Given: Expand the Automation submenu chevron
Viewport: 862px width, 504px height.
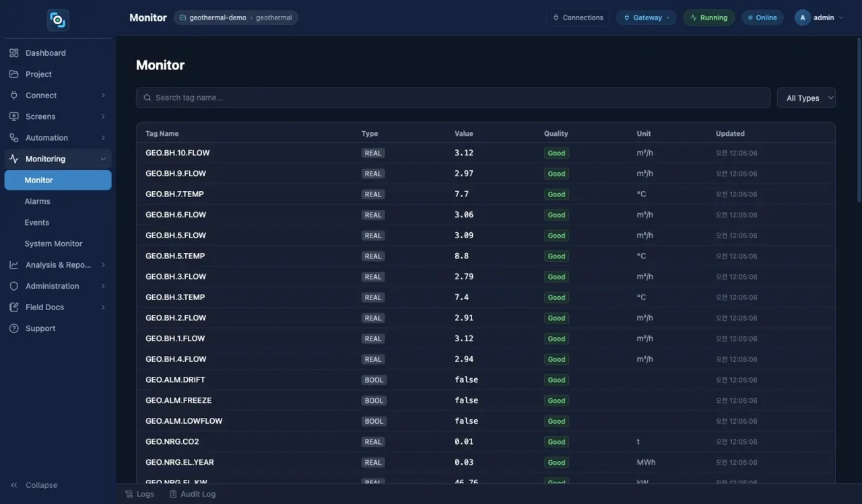Looking at the screenshot, I should [103, 138].
